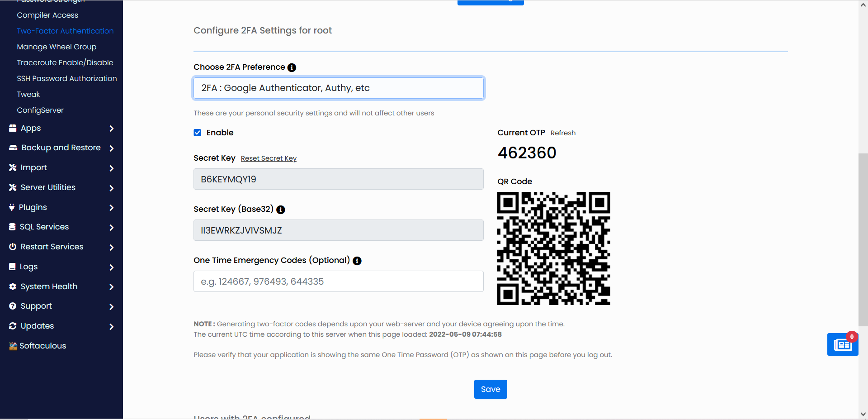Click the System Health gear icon
Viewport: 868px width, 420px height.
pyautogui.click(x=13, y=286)
